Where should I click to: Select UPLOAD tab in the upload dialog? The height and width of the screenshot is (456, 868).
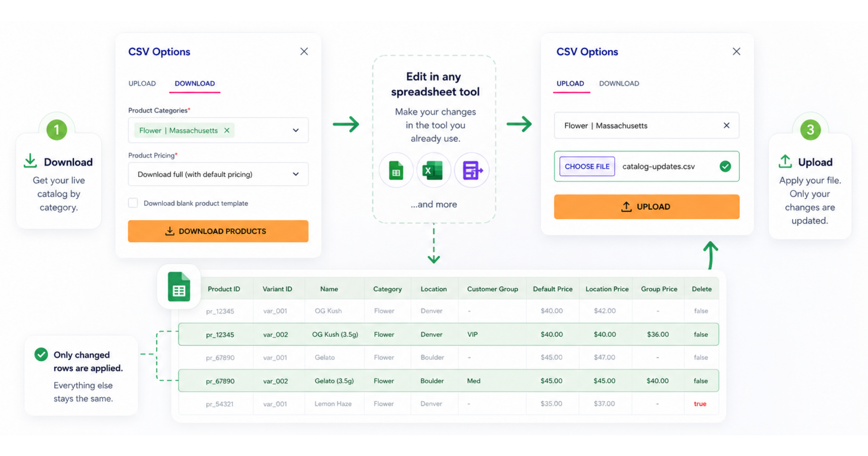pos(570,83)
